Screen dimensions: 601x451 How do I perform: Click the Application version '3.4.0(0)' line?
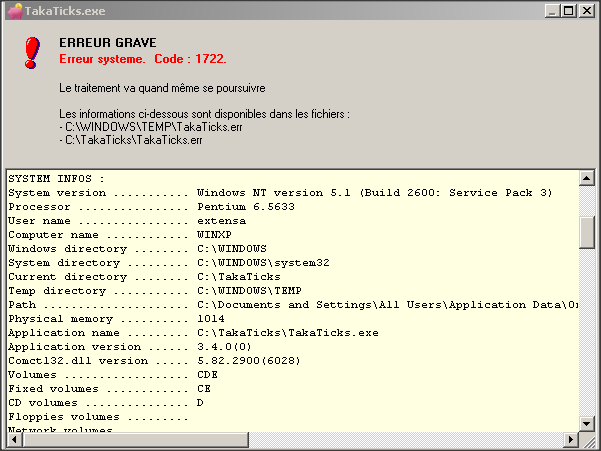pos(130,347)
